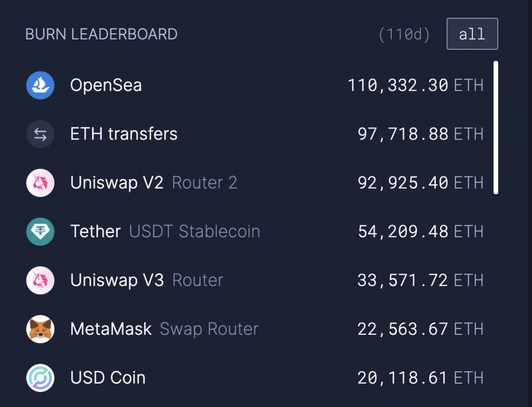Open the ETH transfers entry

point(255,134)
